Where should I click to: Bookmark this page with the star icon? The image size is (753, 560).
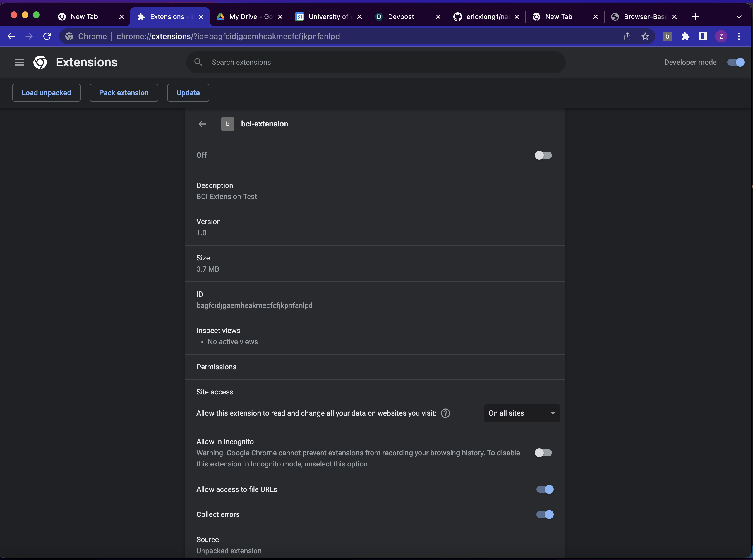click(x=645, y=36)
